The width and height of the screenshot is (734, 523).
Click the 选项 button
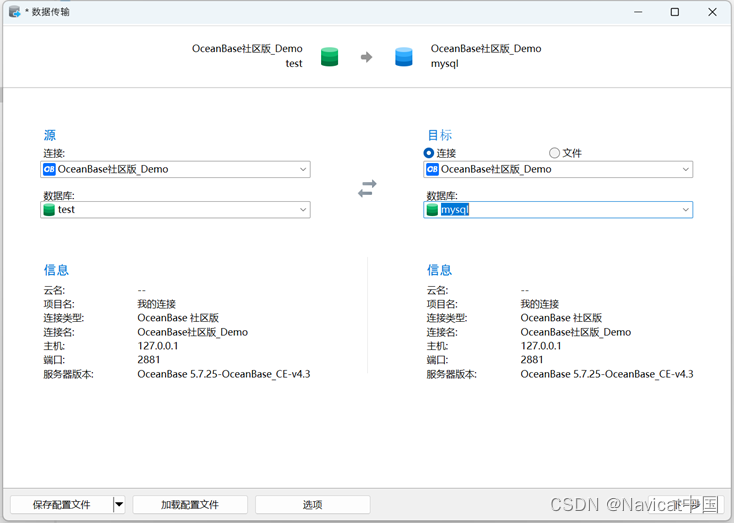point(312,504)
